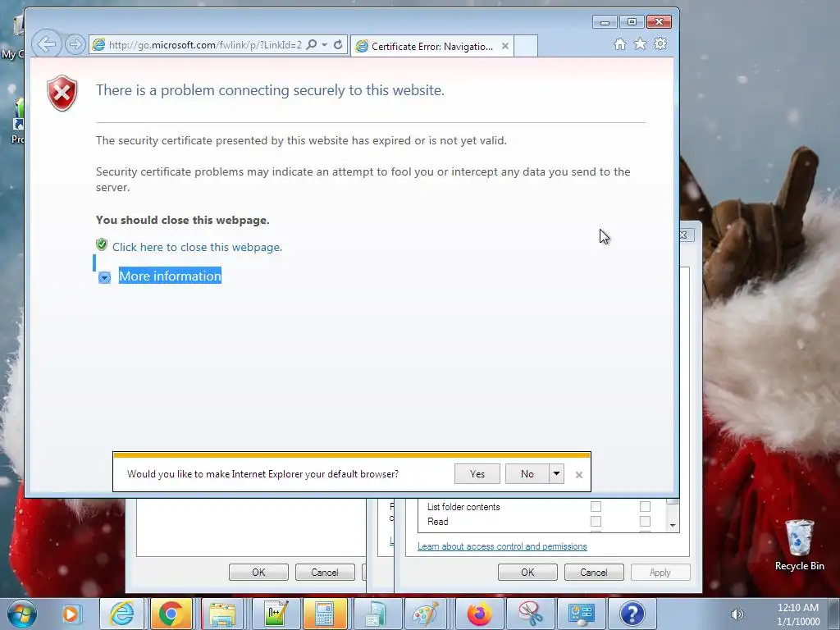
Task: Click the volume speaker tray icon
Action: pos(737,614)
